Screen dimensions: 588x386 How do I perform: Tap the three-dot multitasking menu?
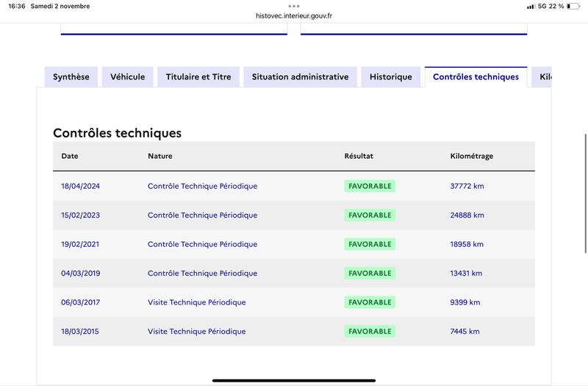pyautogui.click(x=293, y=6)
